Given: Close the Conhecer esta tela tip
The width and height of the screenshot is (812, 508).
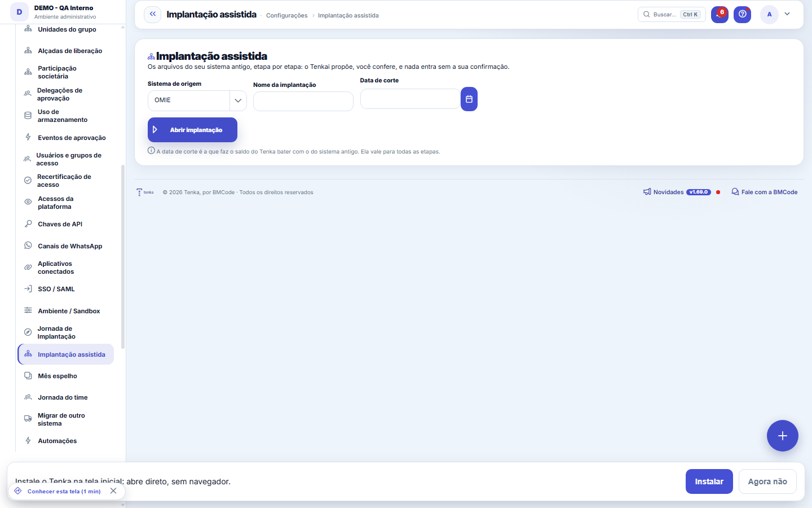Looking at the screenshot, I should coord(113,491).
